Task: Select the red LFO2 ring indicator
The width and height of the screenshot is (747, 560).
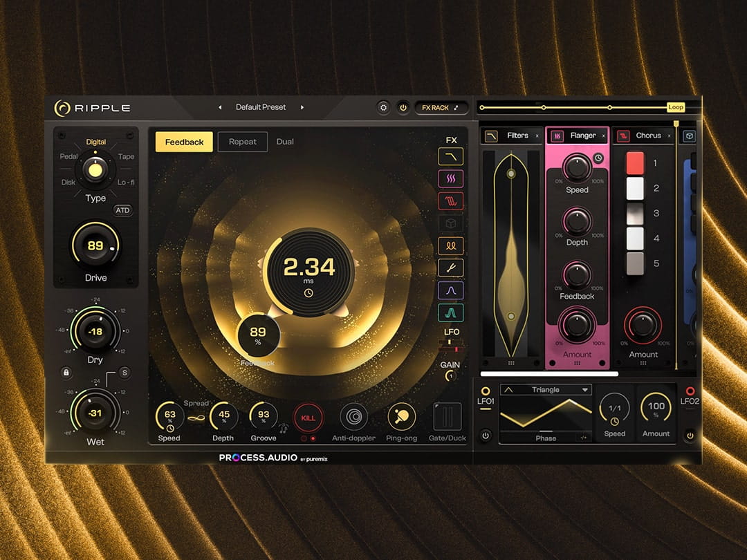Action: (x=690, y=391)
